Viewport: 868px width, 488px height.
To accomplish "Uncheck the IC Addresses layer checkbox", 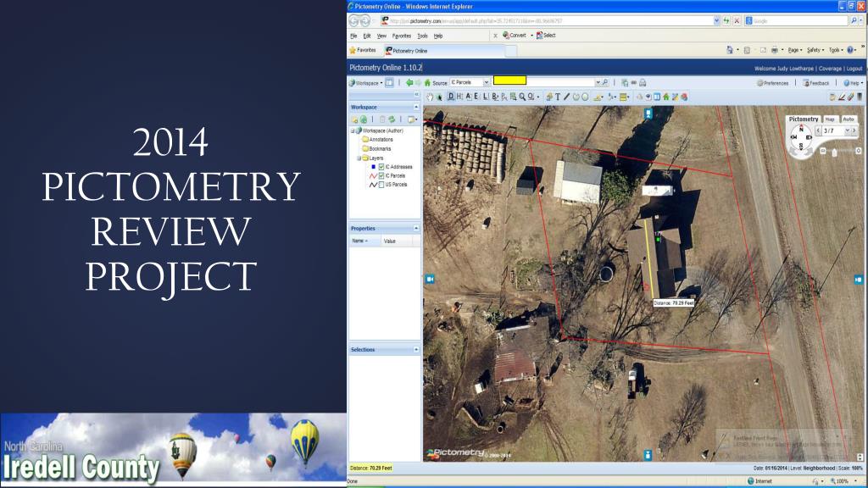I will [381, 167].
